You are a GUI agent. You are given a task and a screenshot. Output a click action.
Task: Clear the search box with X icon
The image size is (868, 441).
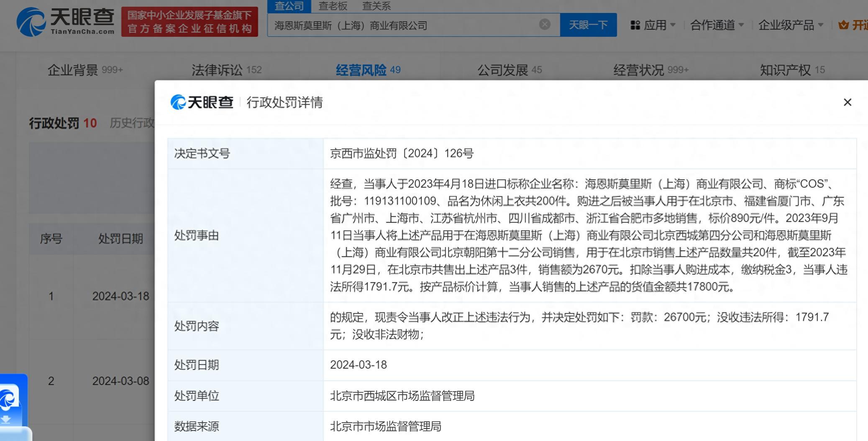(x=544, y=25)
